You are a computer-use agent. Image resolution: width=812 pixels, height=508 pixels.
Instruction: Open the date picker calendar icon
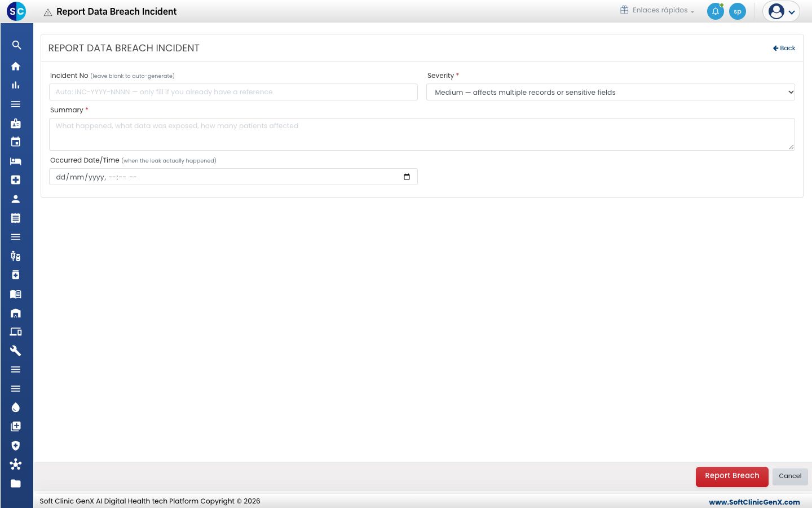[x=407, y=177]
